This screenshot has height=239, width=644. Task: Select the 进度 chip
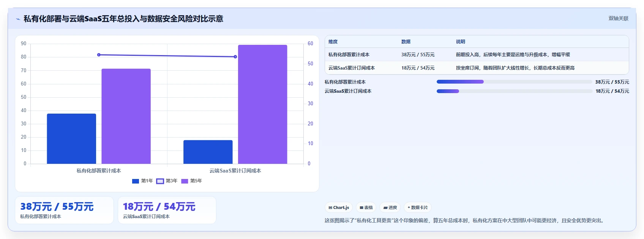coord(390,207)
